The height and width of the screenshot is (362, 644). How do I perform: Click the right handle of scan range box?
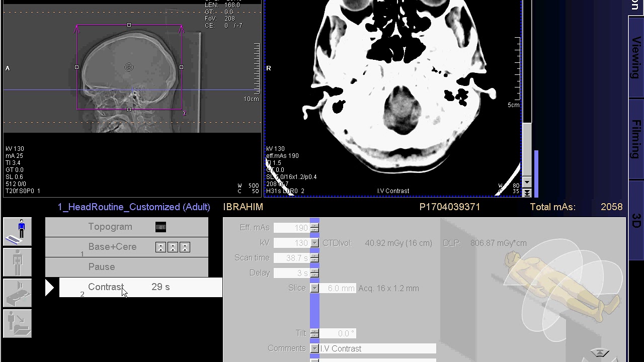point(182,67)
